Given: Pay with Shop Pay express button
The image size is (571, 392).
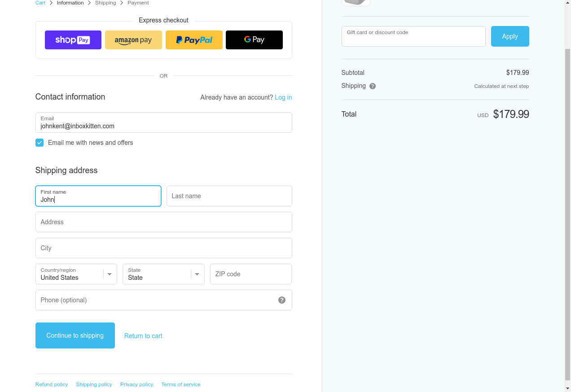Looking at the screenshot, I should (x=73, y=40).
